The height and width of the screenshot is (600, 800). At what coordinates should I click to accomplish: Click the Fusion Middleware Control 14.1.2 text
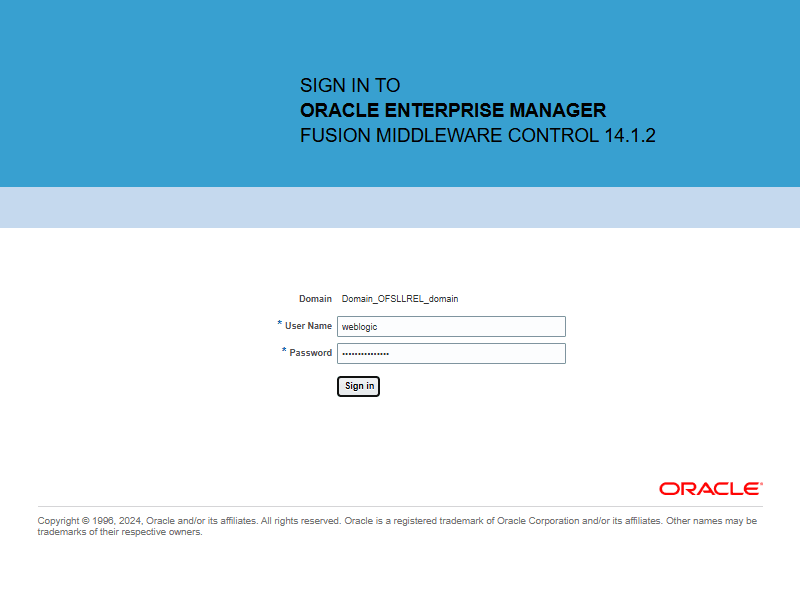[478, 136]
